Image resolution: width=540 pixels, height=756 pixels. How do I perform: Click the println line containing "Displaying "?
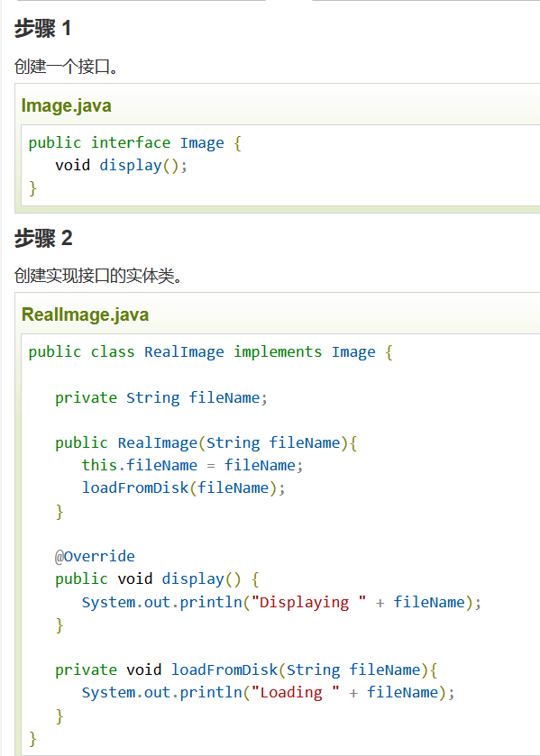[282, 602]
